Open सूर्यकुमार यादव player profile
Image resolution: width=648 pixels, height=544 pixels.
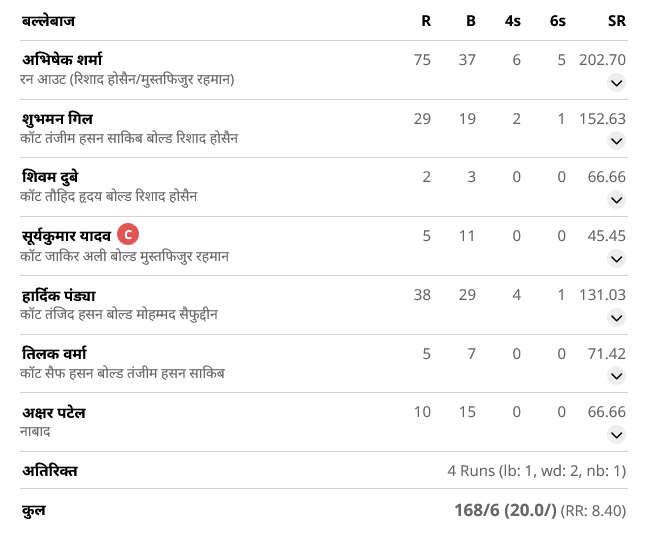click(x=66, y=236)
